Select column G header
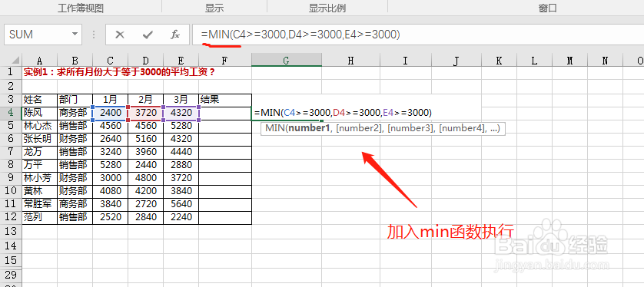 (x=287, y=61)
